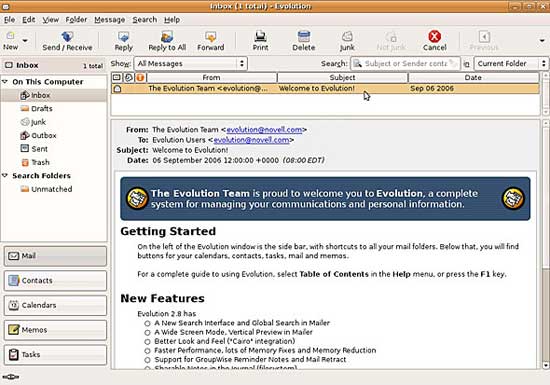Select the Welcome to Evolution! message row
The image size is (550, 385).
[326, 88]
